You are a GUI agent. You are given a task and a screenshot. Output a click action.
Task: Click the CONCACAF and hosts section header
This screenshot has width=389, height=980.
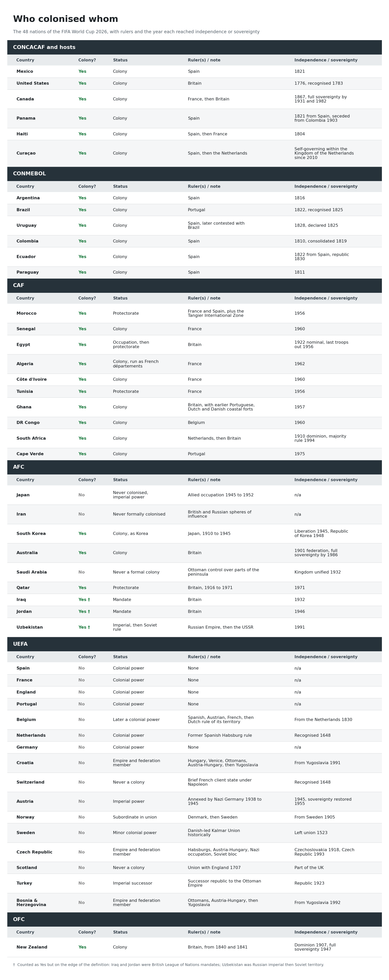coord(194,47)
